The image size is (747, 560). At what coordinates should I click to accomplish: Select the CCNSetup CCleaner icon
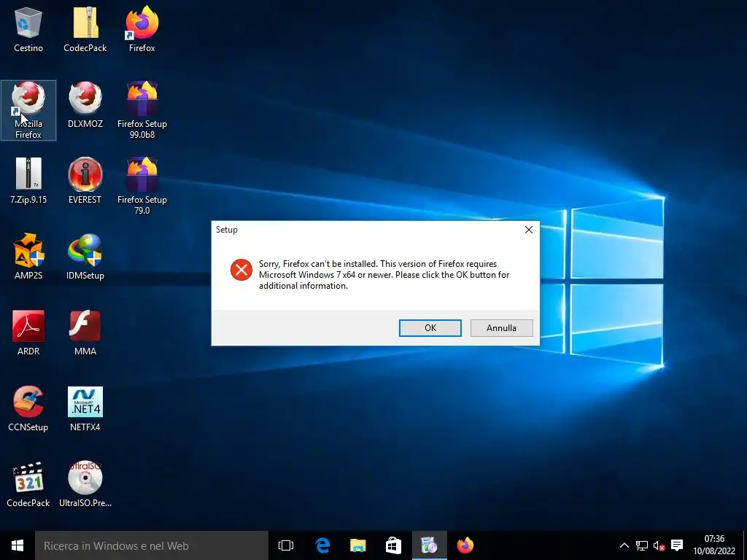tap(28, 408)
